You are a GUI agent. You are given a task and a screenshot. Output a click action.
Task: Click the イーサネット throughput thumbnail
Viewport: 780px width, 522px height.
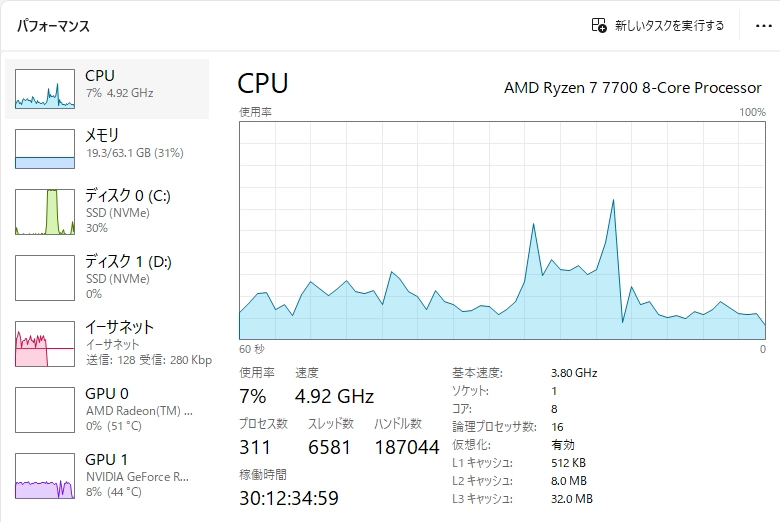point(45,343)
